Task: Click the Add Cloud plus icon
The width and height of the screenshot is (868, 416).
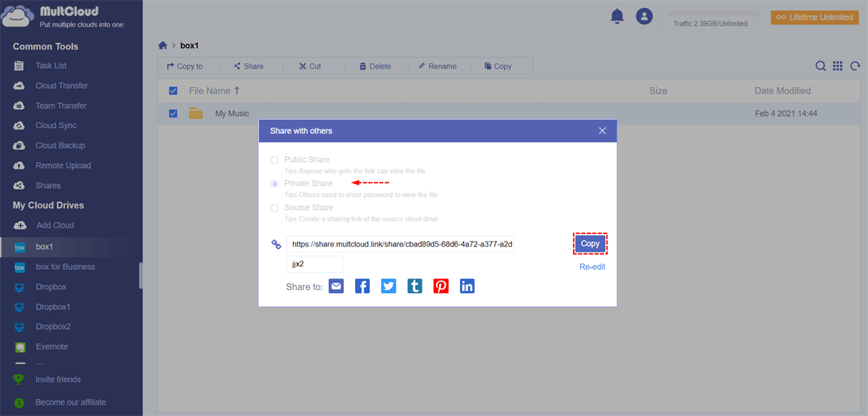Action: (20, 225)
